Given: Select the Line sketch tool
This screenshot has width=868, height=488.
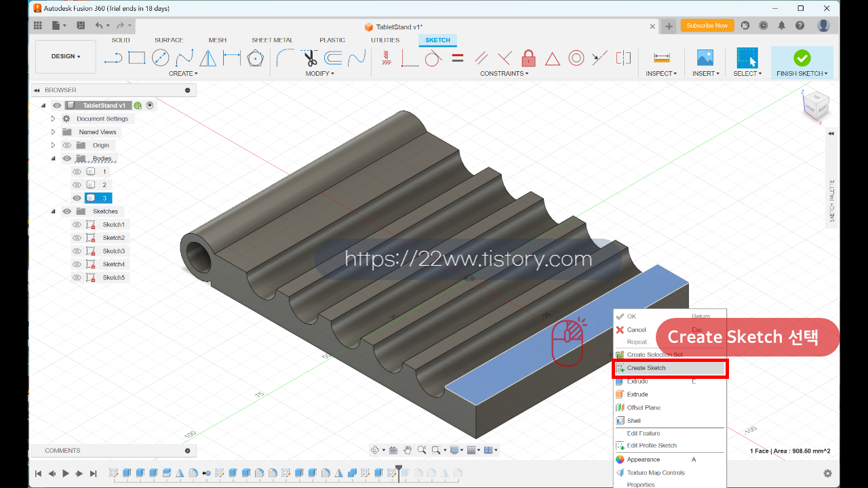Looking at the screenshot, I should point(113,58).
